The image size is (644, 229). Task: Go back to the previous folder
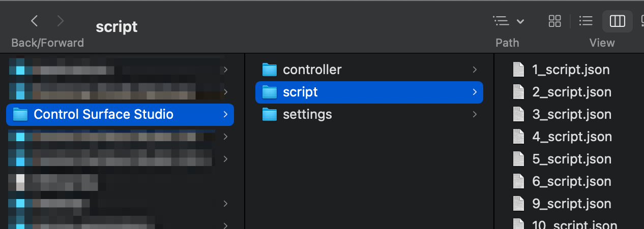(35, 21)
